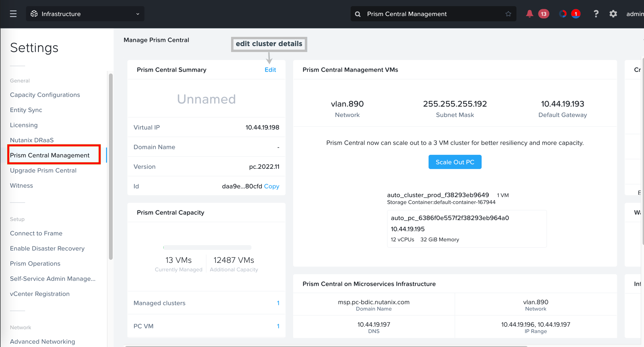Open settings with the gear icon

(x=613, y=14)
